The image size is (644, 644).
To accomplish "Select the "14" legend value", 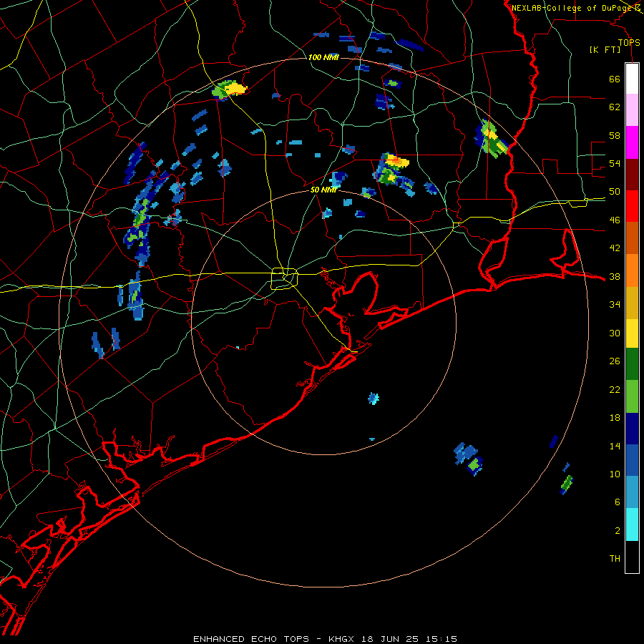I will coord(615,446).
